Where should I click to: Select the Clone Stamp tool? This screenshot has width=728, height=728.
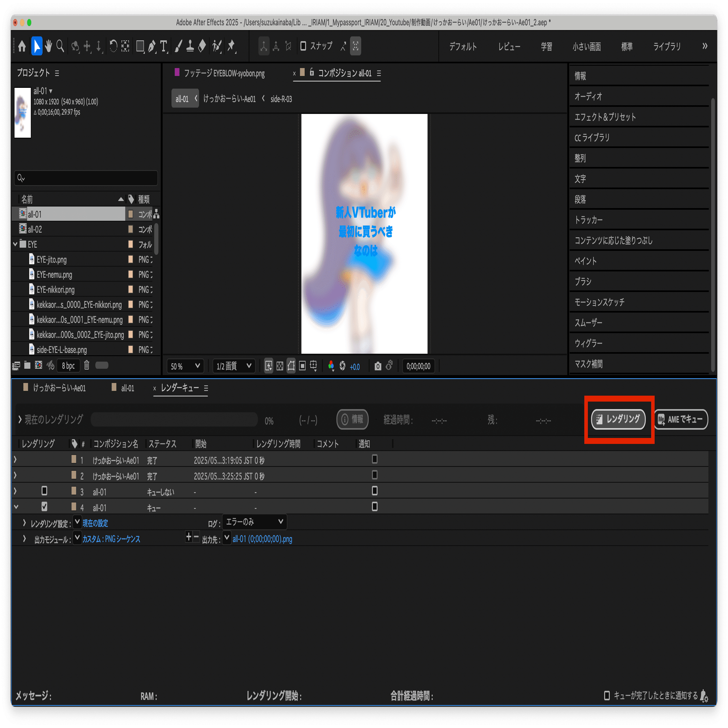(x=190, y=46)
